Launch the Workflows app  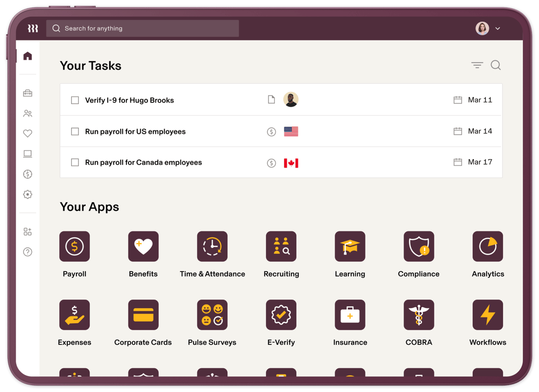[488, 315]
